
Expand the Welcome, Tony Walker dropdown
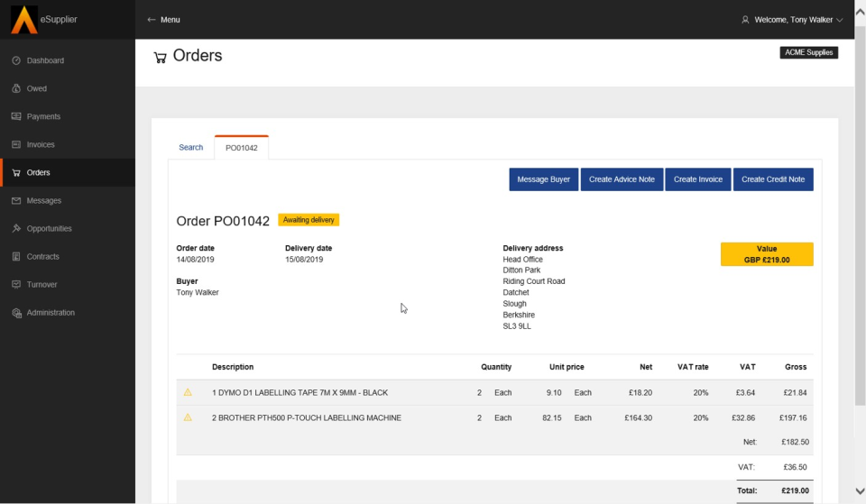[792, 19]
